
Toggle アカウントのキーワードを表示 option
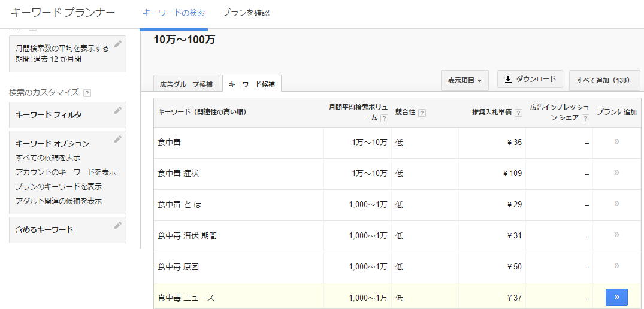pos(66,172)
